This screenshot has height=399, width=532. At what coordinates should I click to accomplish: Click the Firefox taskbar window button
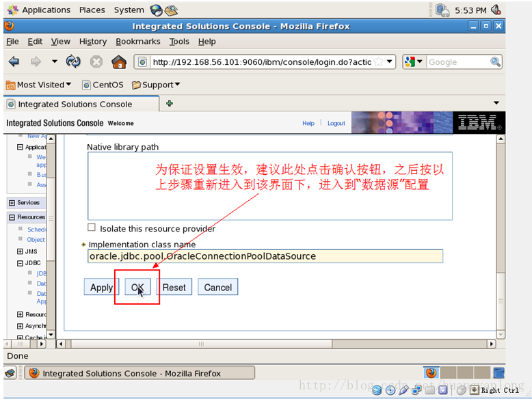(x=139, y=373)
